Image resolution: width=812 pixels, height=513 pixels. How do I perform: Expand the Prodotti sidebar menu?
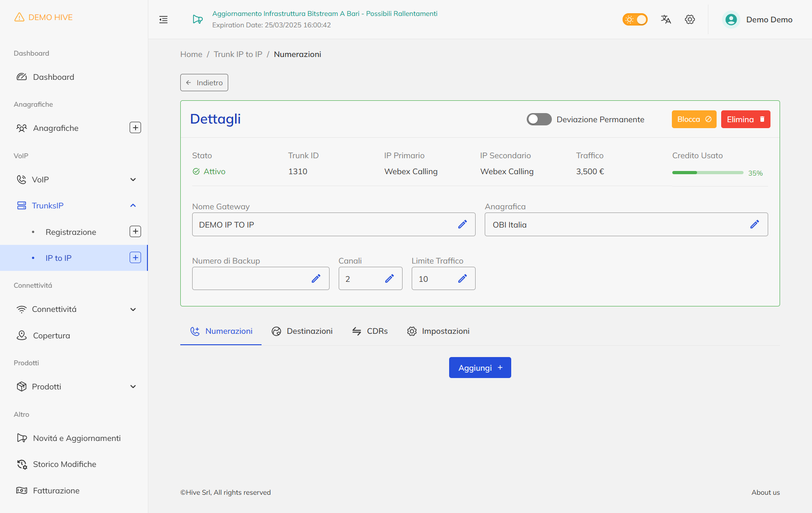click(x=133, y=387)
